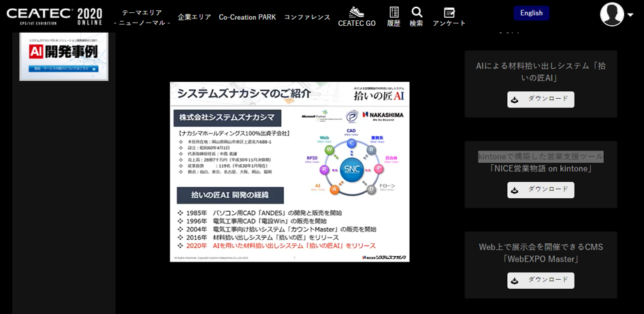Image resolution: width=644 pixels, height=314 pixels.
Task: Open the 履歴 history icon
Action: (393, 12)
